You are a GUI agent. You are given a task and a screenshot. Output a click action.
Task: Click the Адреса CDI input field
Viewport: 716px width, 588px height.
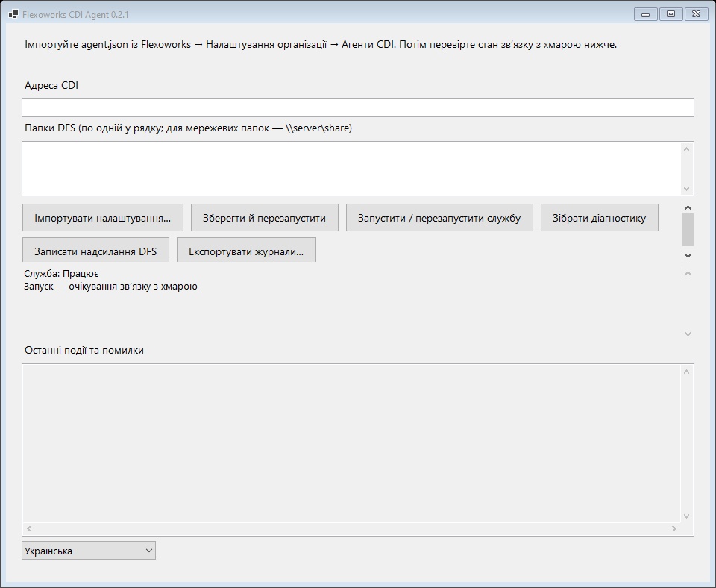357,107
